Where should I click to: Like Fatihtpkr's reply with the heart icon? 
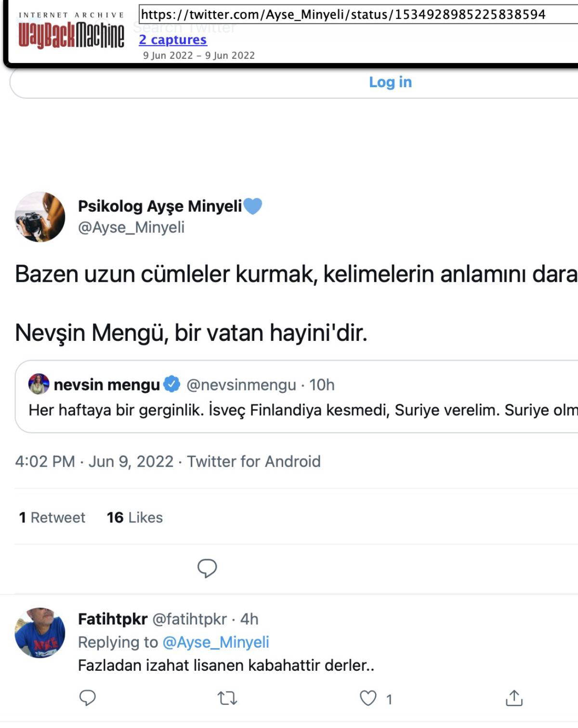pos(368,698)
